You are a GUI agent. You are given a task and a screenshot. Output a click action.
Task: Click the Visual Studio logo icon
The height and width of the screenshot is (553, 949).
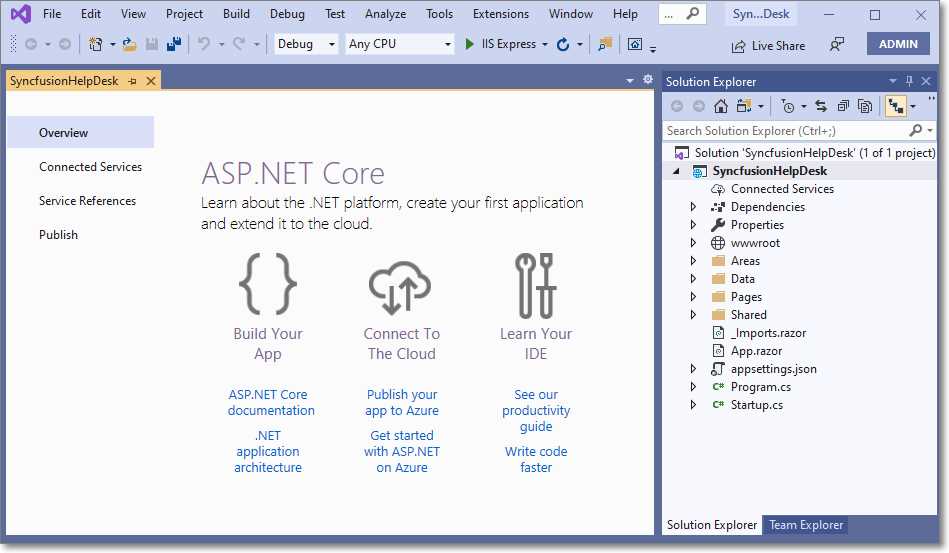[x=21, y=13]
